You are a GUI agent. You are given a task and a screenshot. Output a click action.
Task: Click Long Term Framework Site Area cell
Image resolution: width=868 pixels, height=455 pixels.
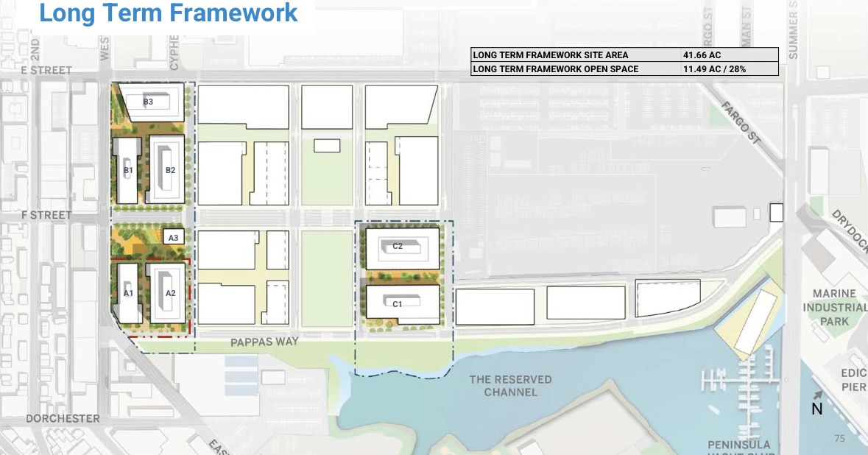(576, 54)
